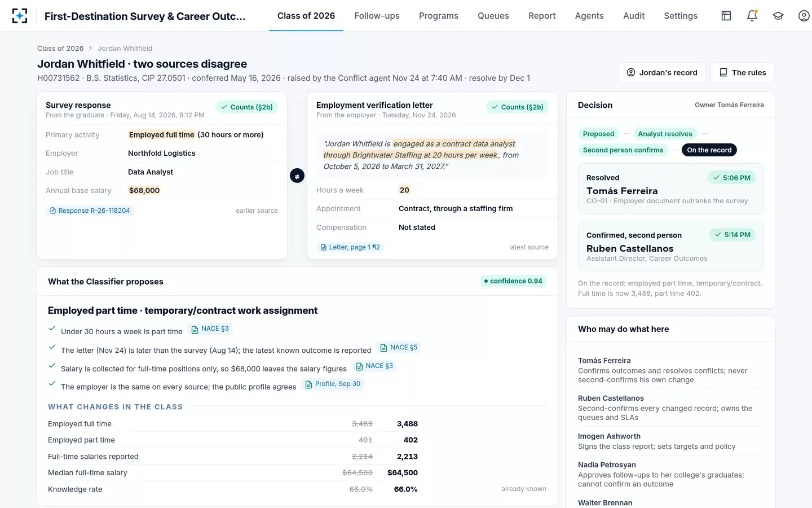Click the new Employed full time count 3,488
This screenshot has height=508, width=812.
[x=407, y=424]
